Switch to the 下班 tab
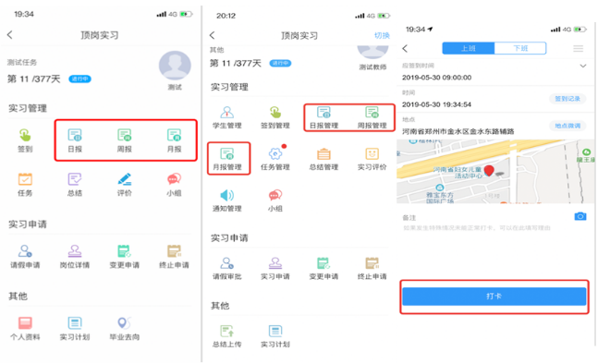The width and height of the screenshot is (598, 364). coord(520,48)
